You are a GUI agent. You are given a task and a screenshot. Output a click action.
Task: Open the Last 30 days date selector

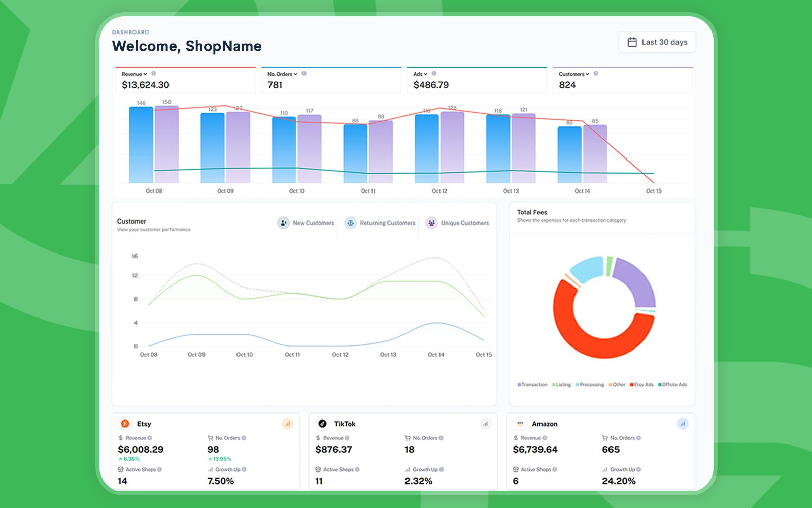click(x=657, y=42)
